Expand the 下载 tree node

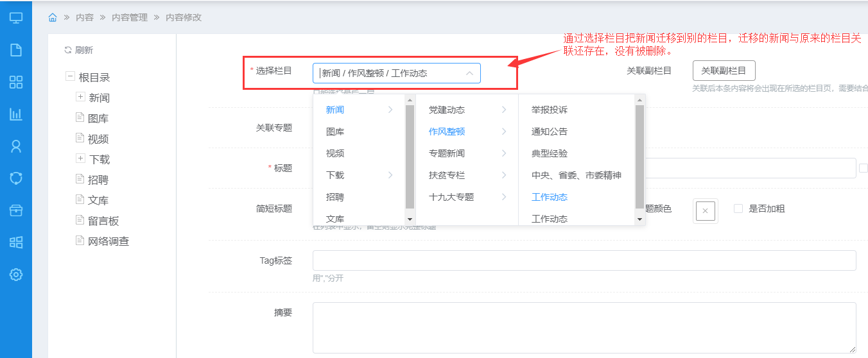80,158
